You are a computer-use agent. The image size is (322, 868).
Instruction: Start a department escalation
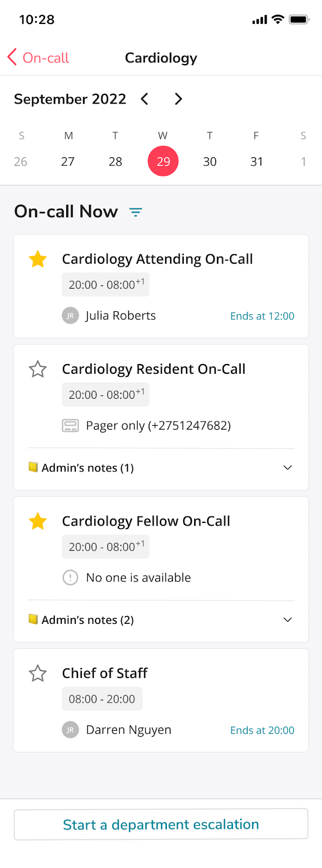(160, 824)
